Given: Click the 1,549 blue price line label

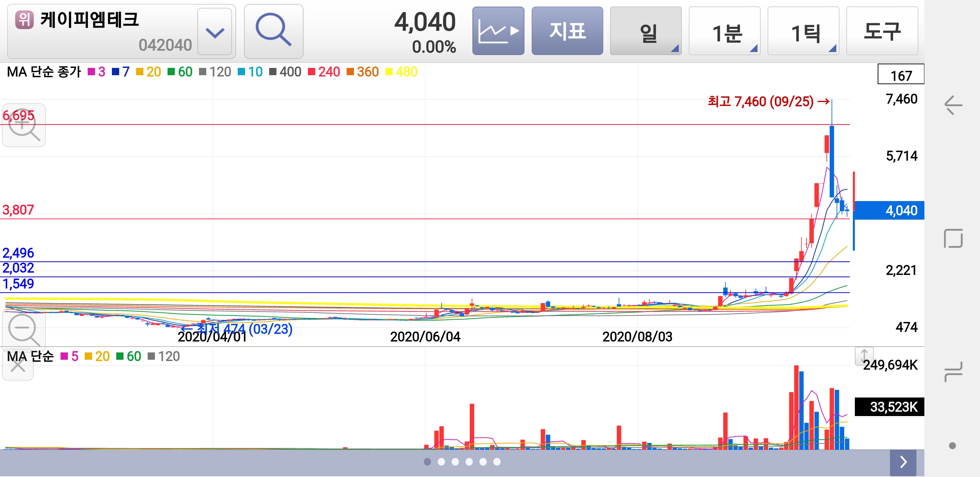Looking at the screenshot, I should (18, 284).
